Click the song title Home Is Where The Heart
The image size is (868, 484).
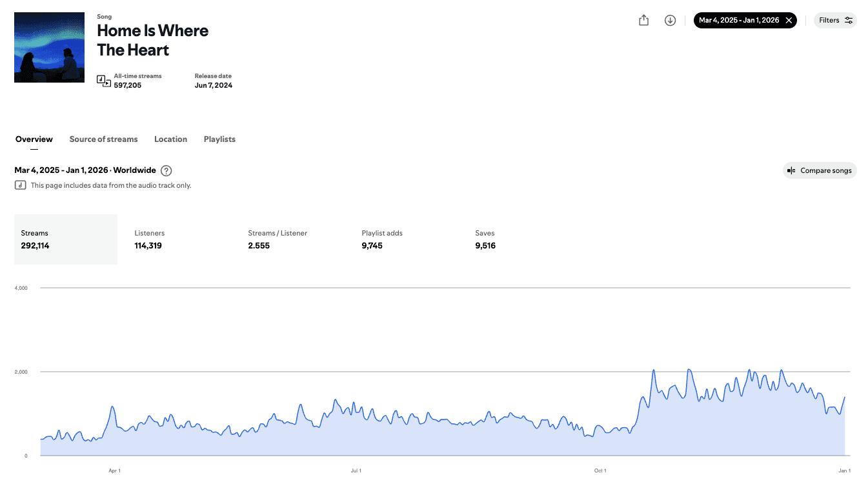coord(153,40)
